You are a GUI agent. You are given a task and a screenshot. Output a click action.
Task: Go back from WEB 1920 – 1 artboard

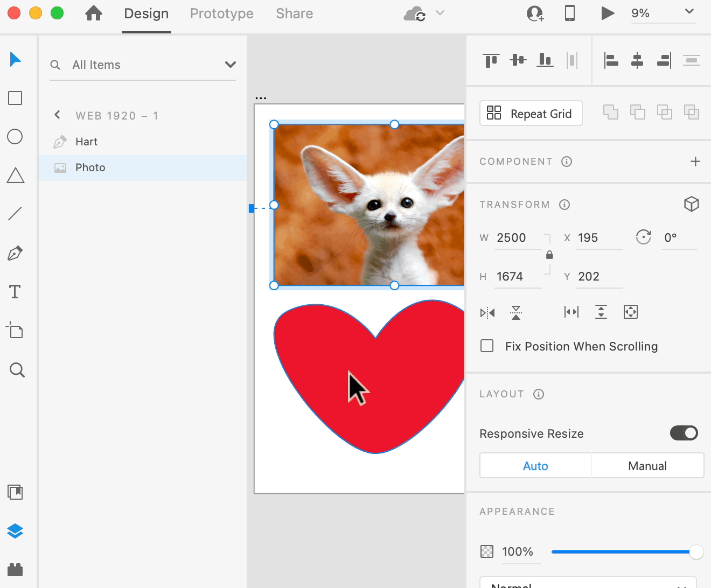click(57, 115)
